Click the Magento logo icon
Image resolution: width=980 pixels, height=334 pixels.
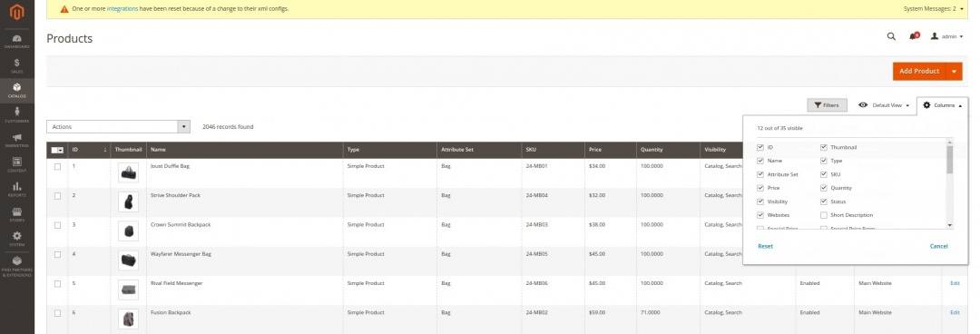coord(17,12)
